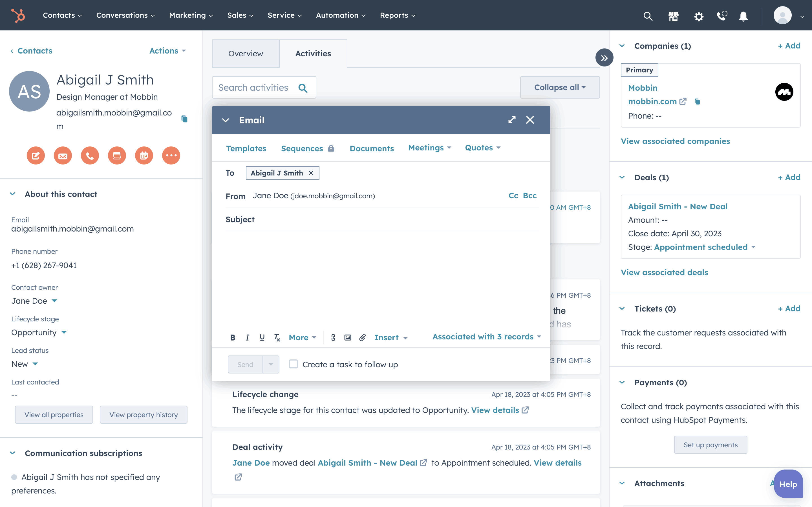Check Create a task to follow up
This screenshot has width=812, height=507.
(293, 364)
